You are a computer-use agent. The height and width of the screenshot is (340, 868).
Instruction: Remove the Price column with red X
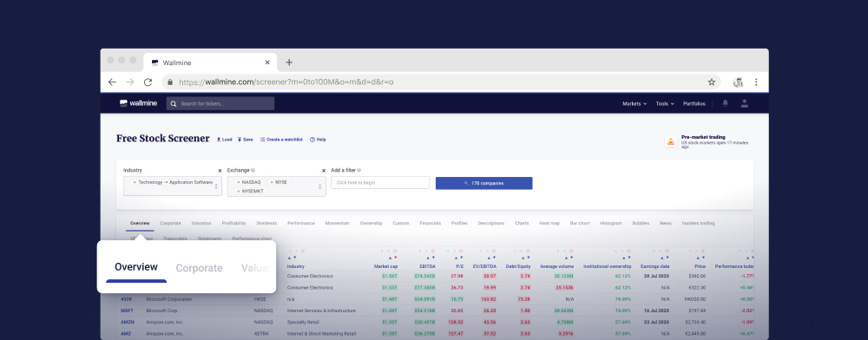point(704,251)
